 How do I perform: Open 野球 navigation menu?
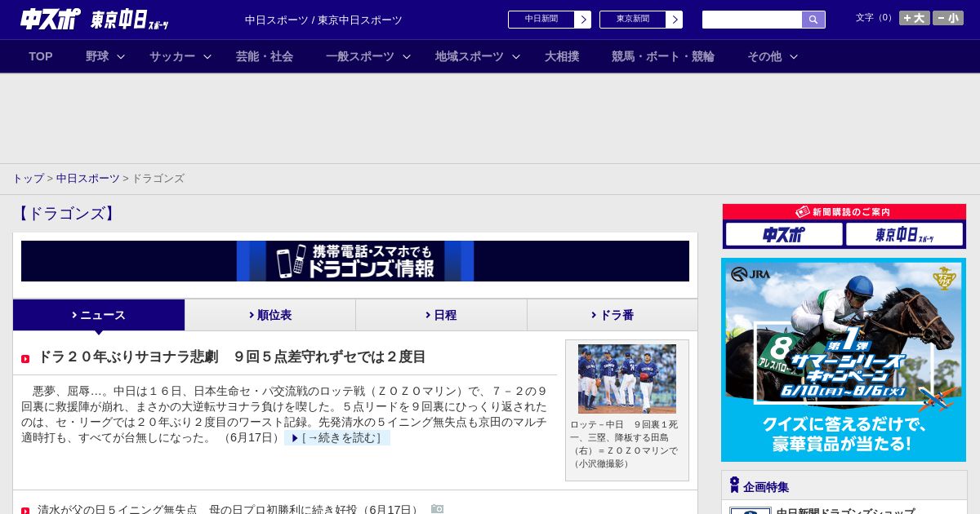[x=97, y=56]
